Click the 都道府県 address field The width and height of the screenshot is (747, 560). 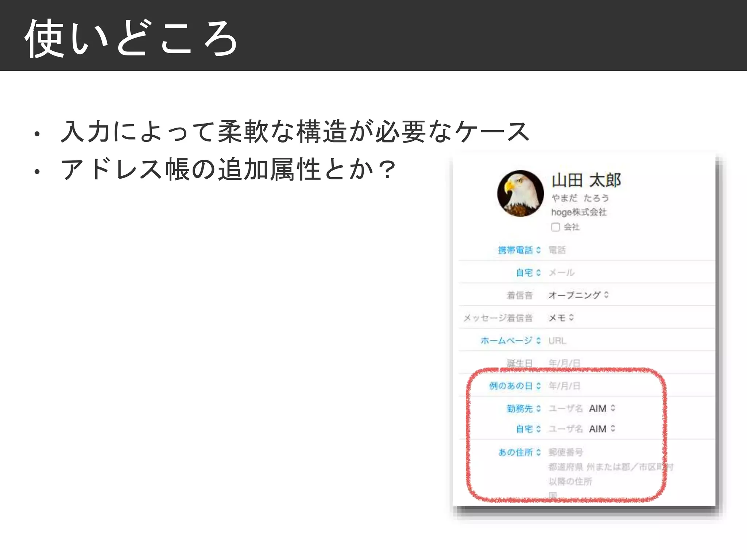(x=566, y=467)
